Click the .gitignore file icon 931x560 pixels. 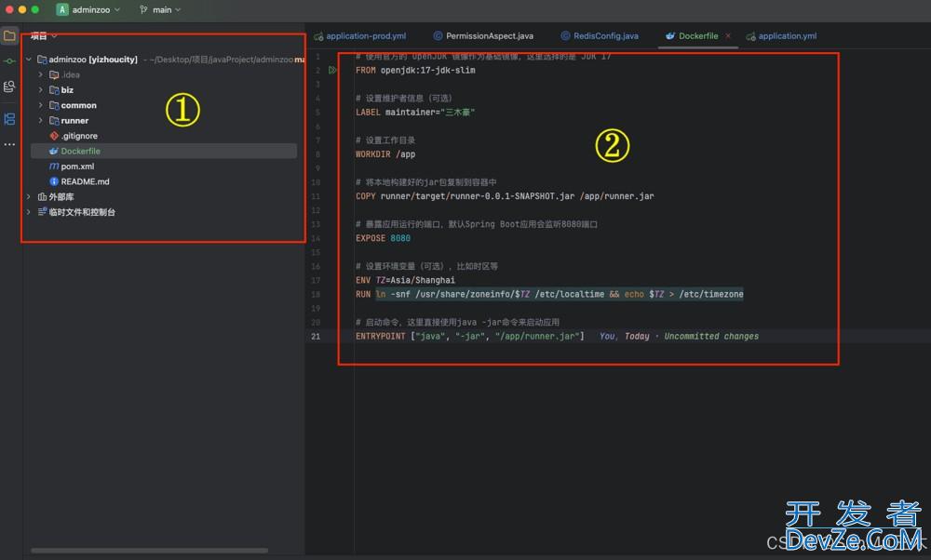[54, 136]
